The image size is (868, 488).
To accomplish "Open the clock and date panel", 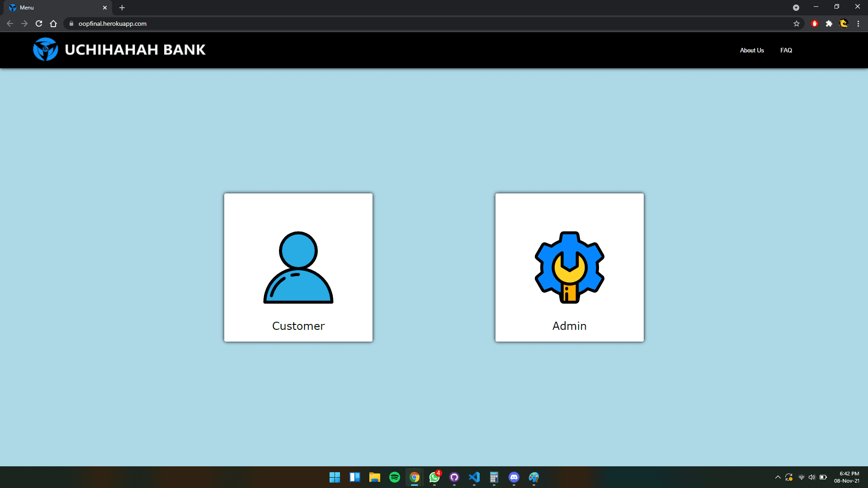I will click(847, 477).
